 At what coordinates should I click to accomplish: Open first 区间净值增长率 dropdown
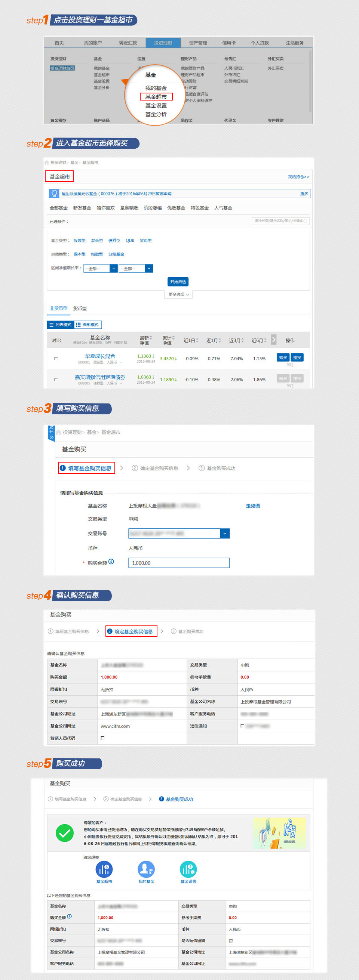pyautogui.click(x=113, y=268)
